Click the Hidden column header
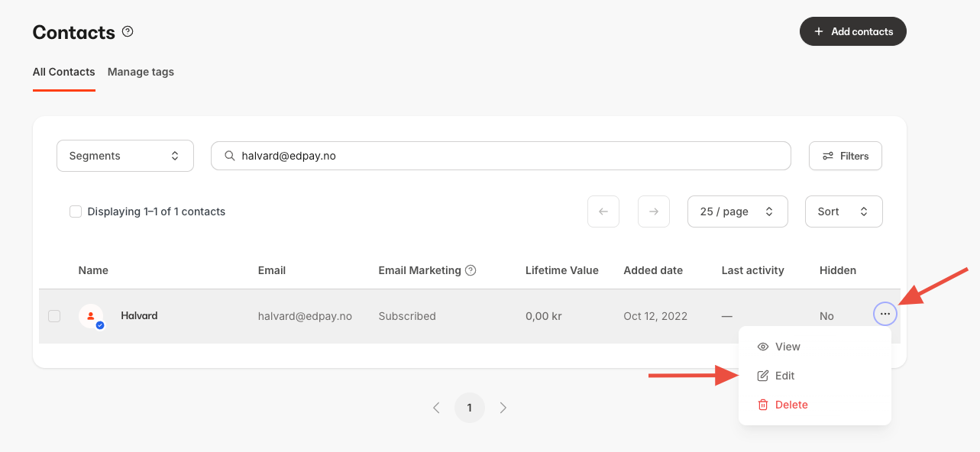The image size is (980, 452). (838, 270)
